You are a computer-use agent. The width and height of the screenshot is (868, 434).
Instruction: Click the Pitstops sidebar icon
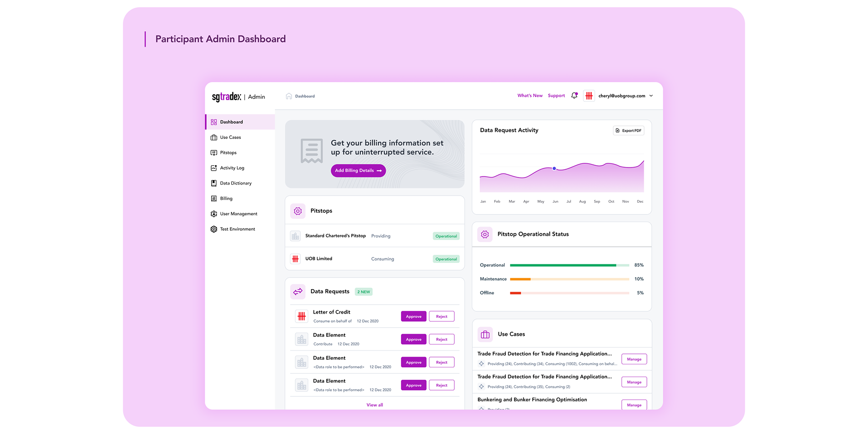(x=214, y=153)
